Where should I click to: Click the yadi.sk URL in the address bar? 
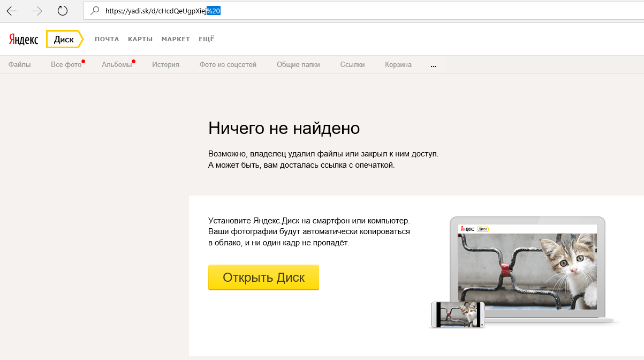click(163, 10)
